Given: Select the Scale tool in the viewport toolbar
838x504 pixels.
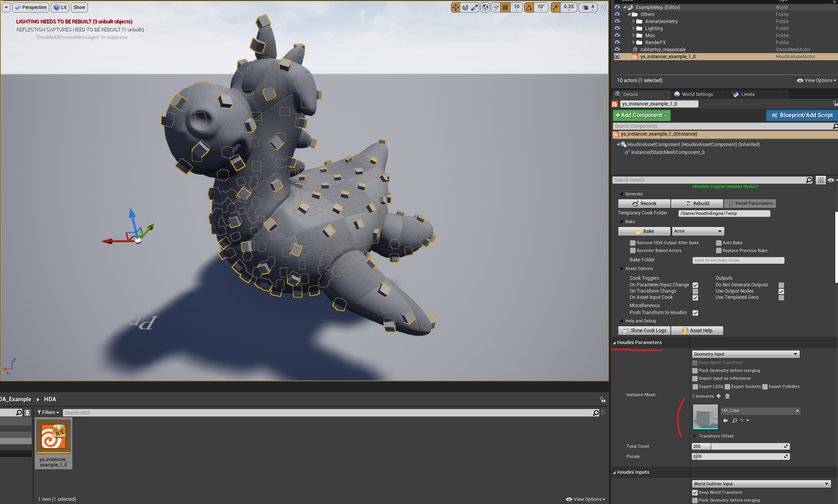Looking at the screenshot, I should tap(474, 7).
